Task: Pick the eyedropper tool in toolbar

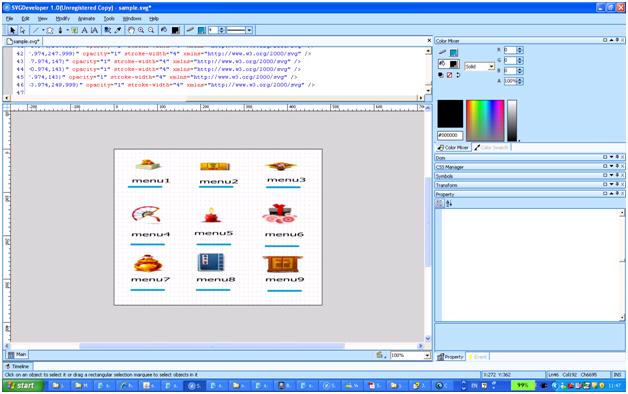Action: pos(118,30)
